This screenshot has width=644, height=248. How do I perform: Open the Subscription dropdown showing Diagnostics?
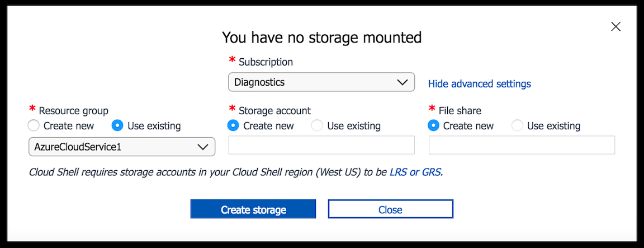pos(321,82)
